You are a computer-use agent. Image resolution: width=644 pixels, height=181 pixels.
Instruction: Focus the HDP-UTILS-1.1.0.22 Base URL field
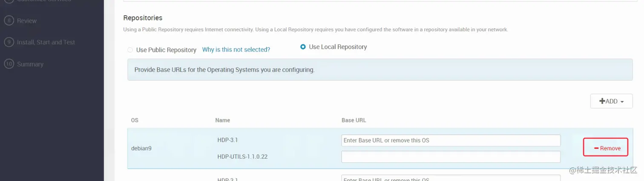click(451, 157)
